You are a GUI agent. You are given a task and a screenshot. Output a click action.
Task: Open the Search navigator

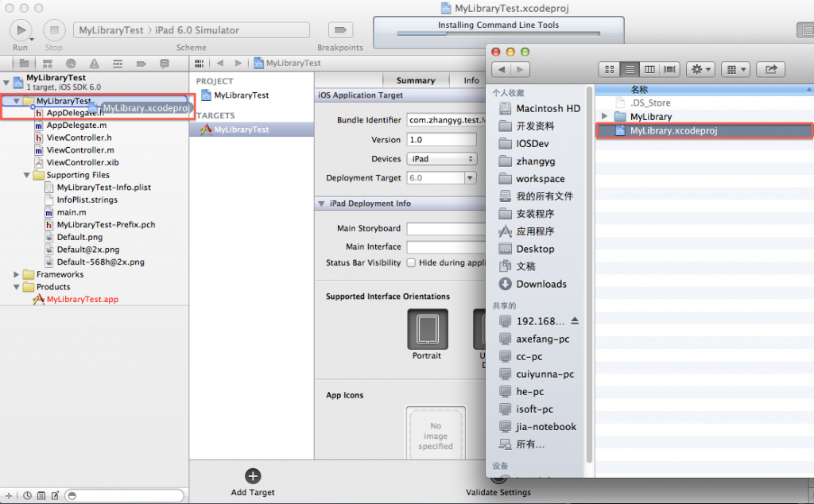[x=71, y=64]
